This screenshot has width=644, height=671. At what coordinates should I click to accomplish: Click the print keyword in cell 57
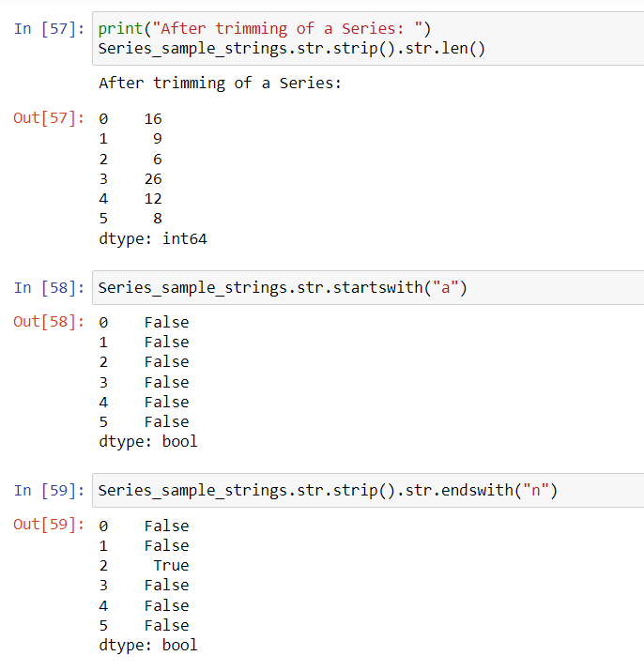120,29
